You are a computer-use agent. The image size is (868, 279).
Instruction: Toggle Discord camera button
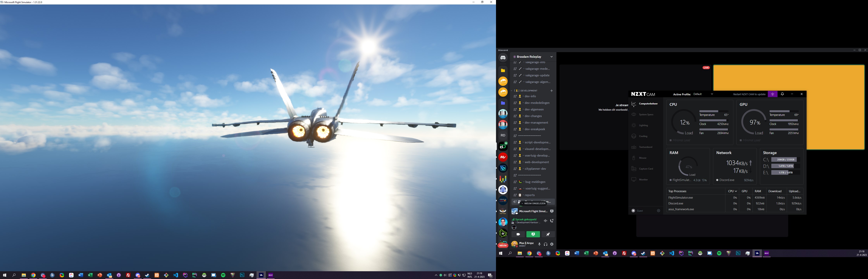(518, 234)
